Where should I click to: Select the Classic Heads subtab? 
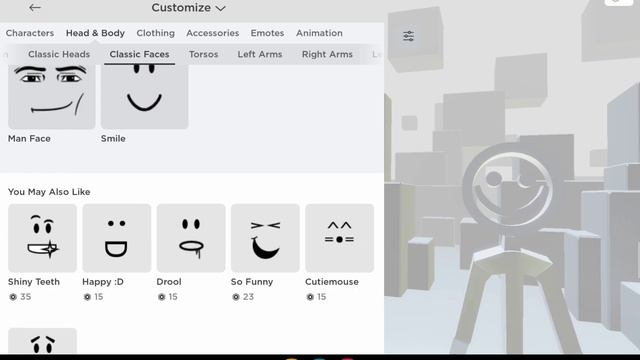tap(59, 54)
